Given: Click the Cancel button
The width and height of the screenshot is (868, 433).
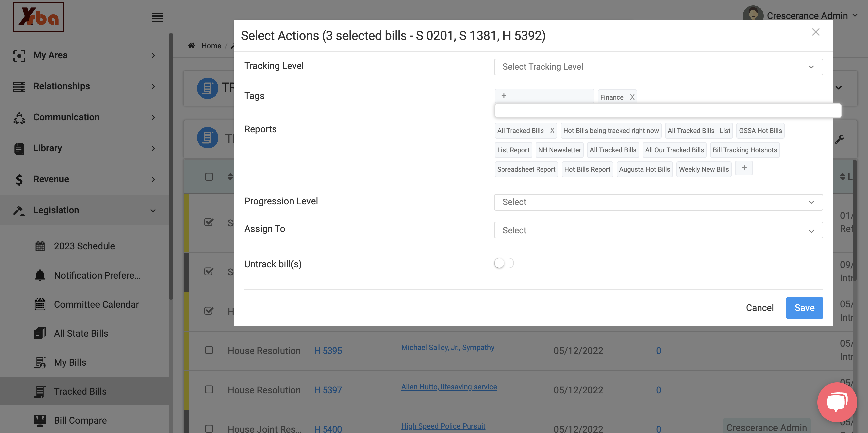Looking at the screenshot, I should click(x=759, y=308).
